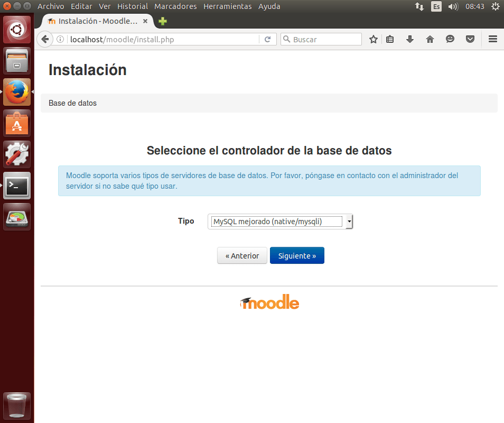This screenshot has width=504, height=423.
Task: Click the blue Moodle server types info box
Action: click(269, 181)
